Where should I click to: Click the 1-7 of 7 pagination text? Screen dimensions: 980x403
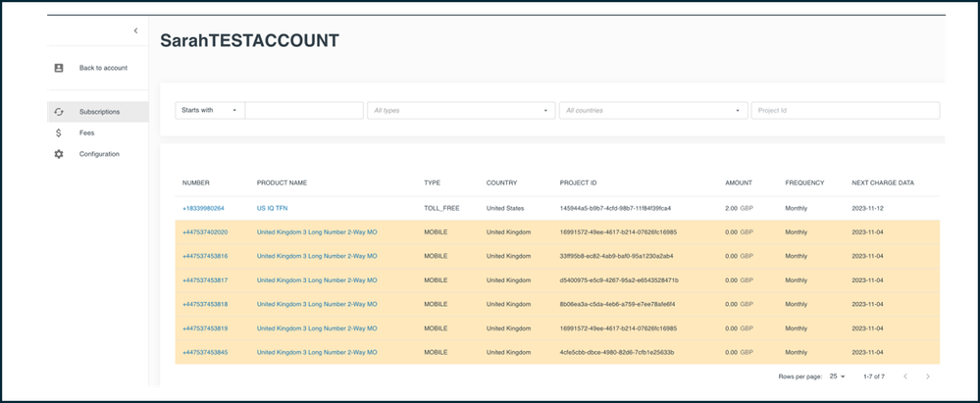[x=874, y=377]
